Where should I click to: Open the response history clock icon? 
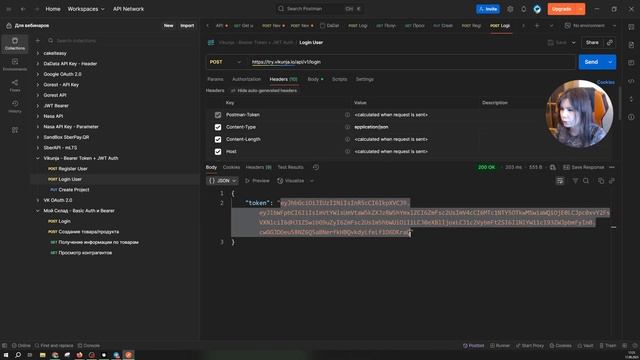(316, 167)
